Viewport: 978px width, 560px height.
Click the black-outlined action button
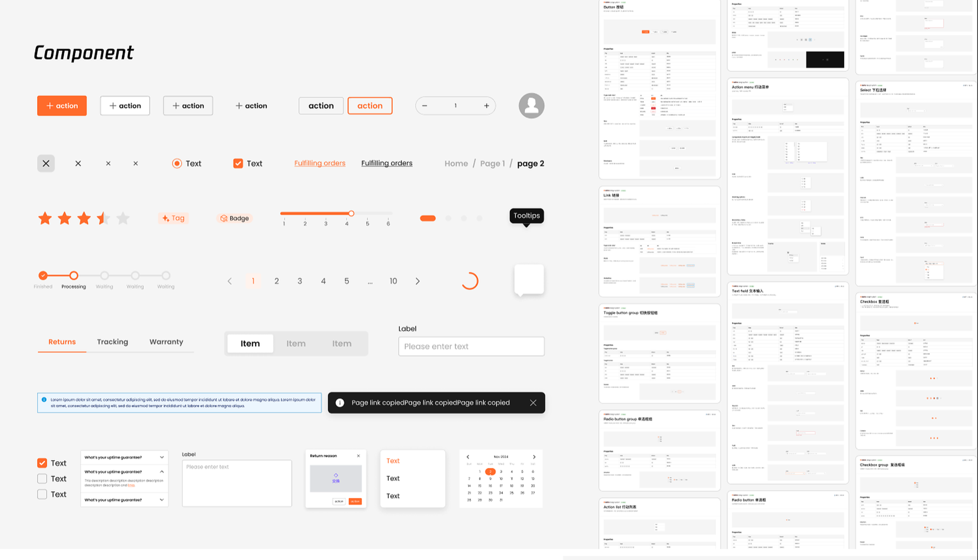(321, 105)
